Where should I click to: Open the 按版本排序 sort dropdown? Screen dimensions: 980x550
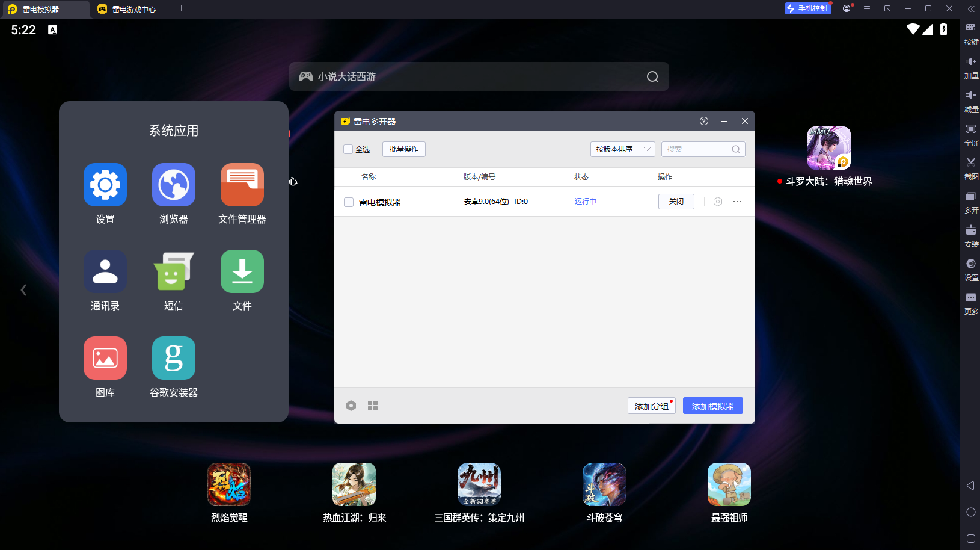(x=622, y=149)
